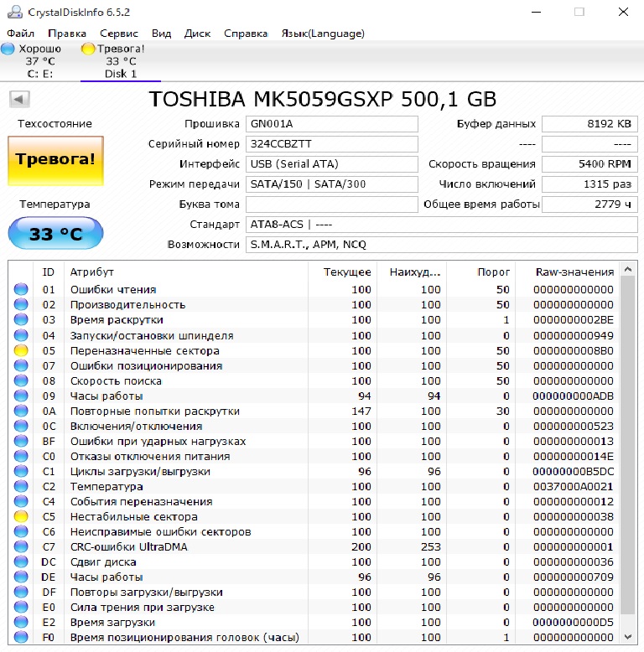Click blue status icon for E0 Сила трения
The image size is (644, 652).
click(x=21, y=607)
